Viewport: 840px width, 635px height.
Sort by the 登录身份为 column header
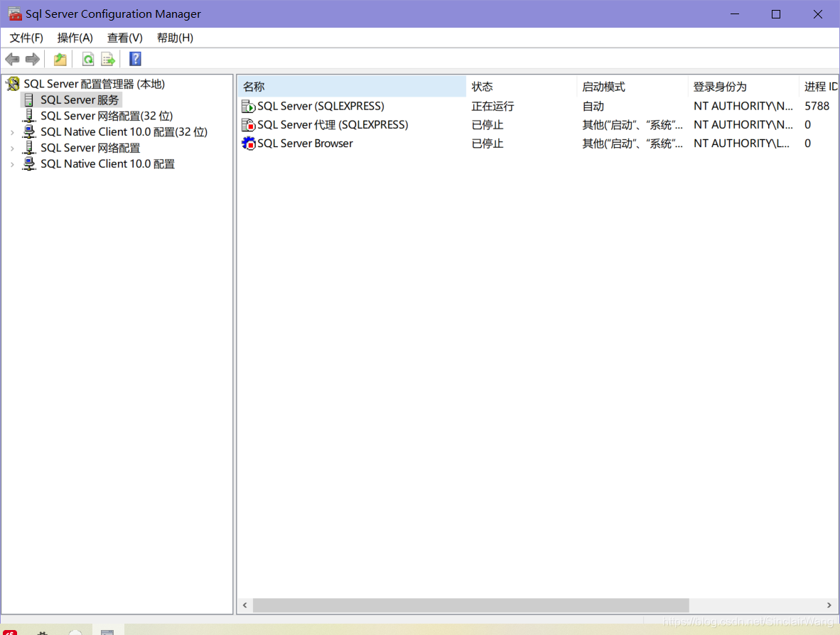coord(743,87)
